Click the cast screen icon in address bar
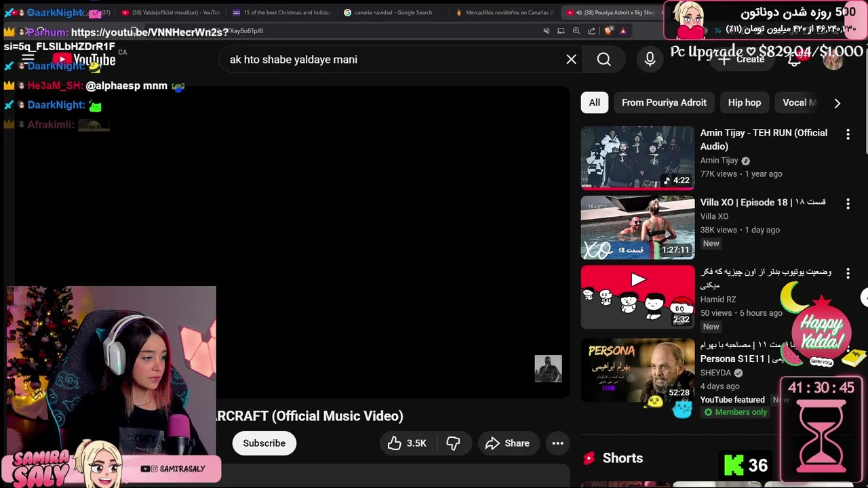 pos(561,30)
